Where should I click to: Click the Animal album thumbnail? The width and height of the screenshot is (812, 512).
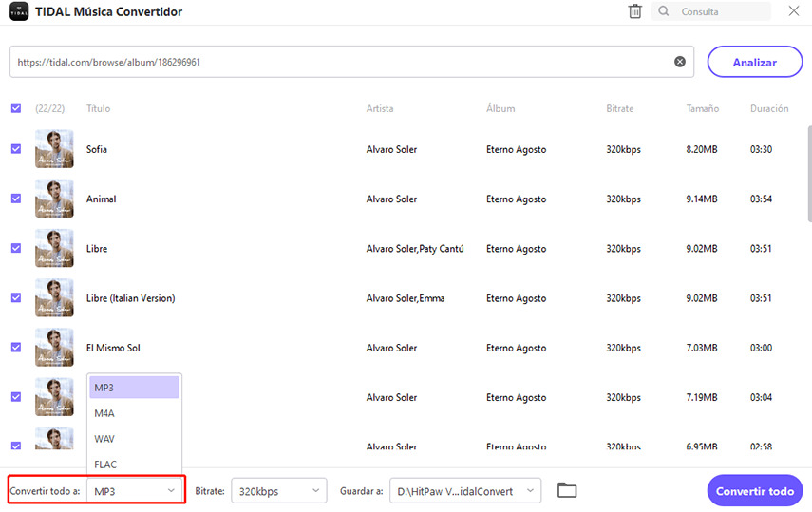(54, 199)
